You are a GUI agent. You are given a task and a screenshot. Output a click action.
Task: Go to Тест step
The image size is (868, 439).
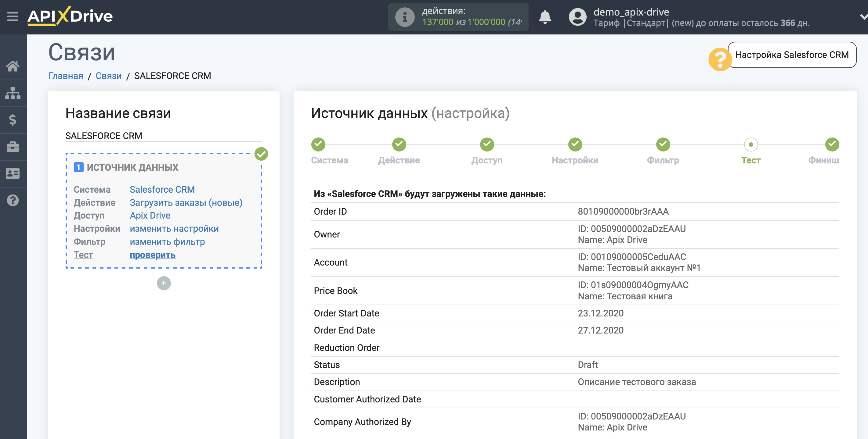pyautogui.click(x=751, y=160)
